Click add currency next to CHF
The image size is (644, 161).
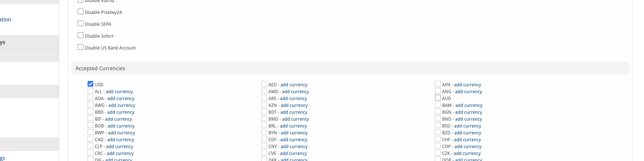coord(467,140)
